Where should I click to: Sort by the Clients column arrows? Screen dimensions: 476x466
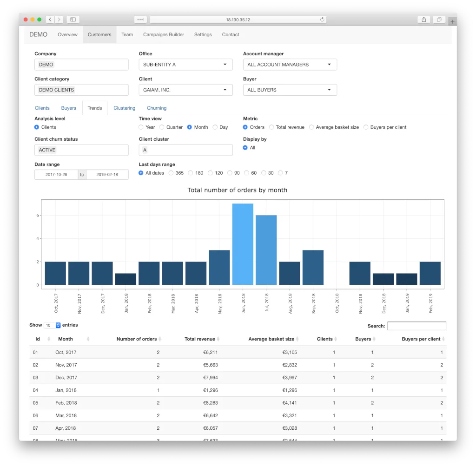tap(336, 339)
